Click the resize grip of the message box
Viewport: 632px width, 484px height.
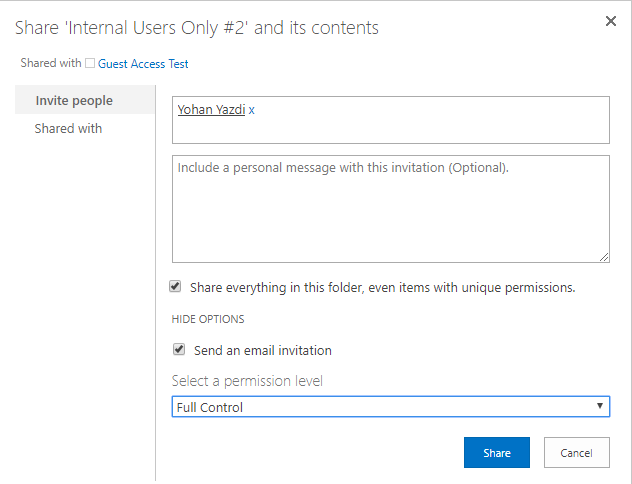(x=604, y=257)
